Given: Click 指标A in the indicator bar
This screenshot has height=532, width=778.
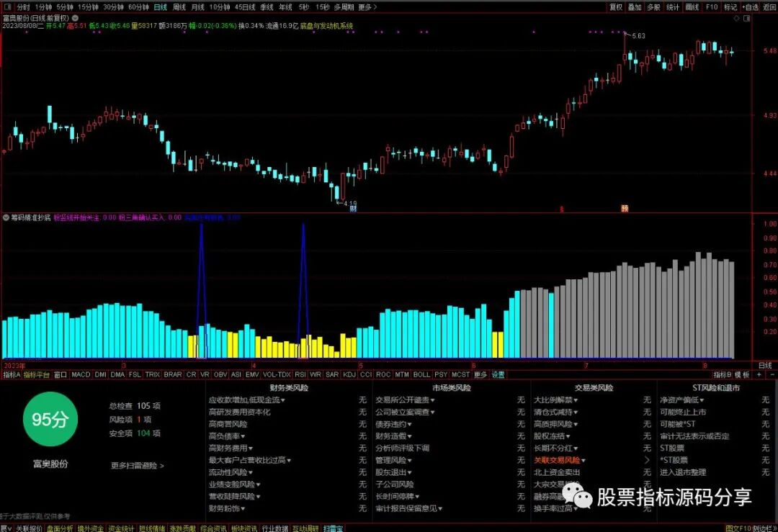Looking at the screenshot, I should 12,375.
